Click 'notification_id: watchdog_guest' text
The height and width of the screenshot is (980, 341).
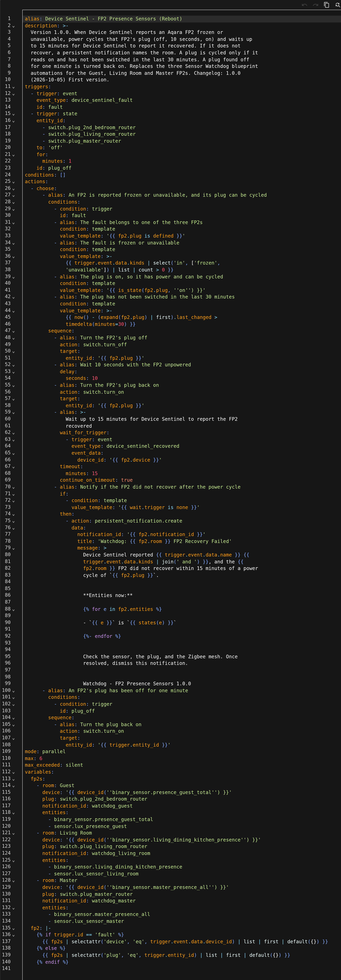[x=87, y=806]
